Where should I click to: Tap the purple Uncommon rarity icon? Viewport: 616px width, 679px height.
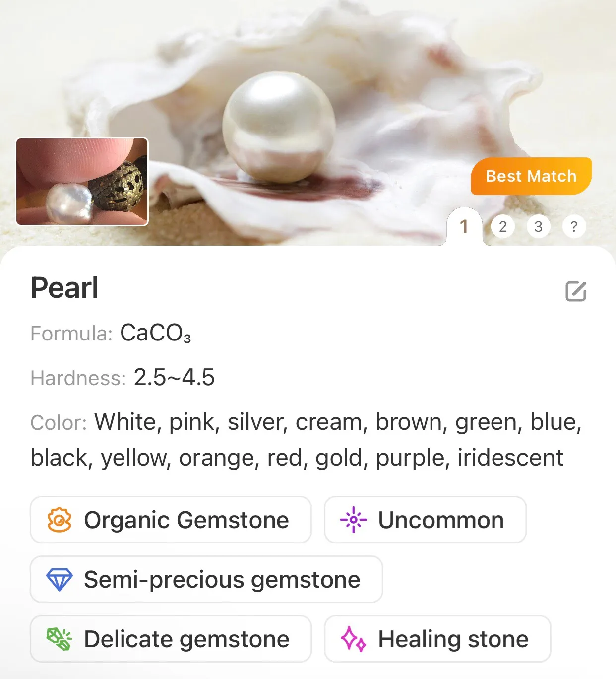(x=353, y=520)
